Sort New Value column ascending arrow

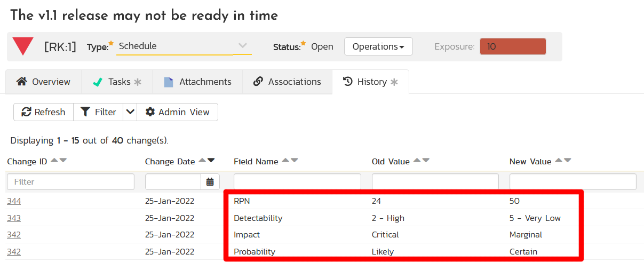pos(559,161)
